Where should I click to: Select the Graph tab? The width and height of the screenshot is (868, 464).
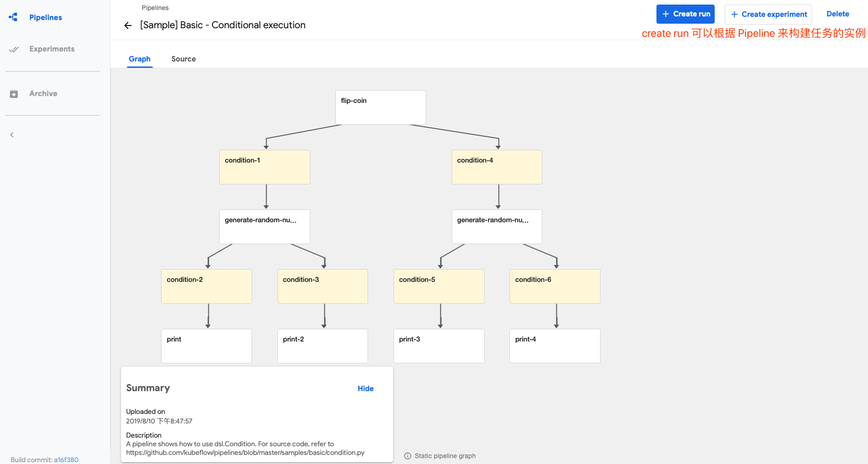pos(139,59)
